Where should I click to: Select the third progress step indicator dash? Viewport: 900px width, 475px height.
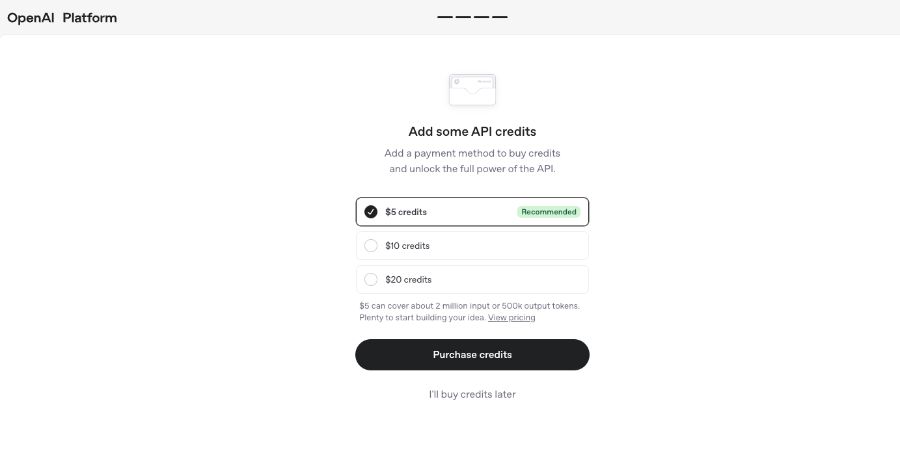click(x=482, y=17)
